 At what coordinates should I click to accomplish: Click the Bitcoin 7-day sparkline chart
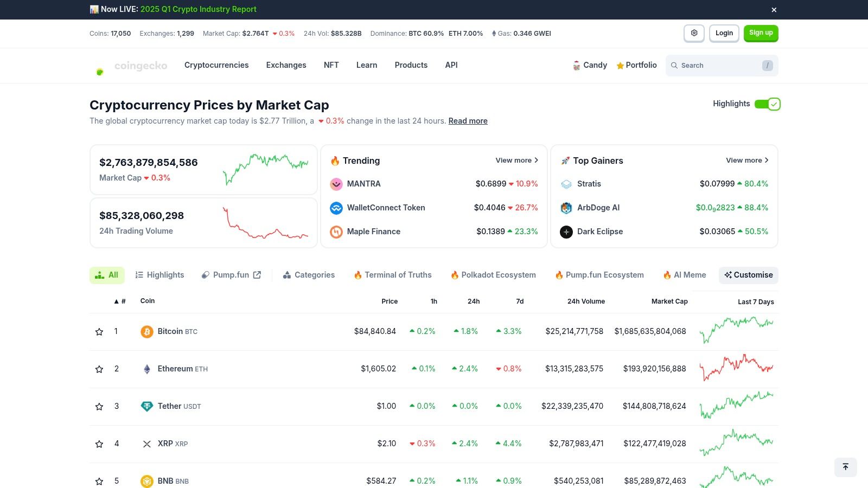736,330
